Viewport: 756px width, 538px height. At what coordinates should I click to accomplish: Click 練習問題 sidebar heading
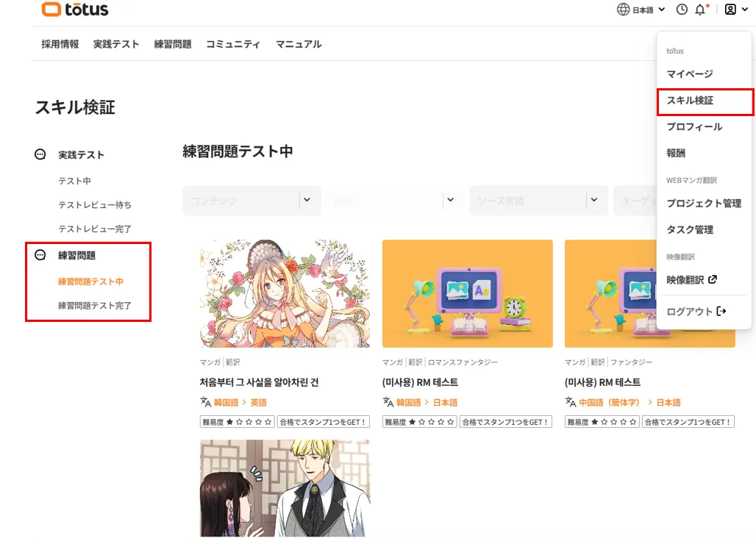tap(76, 255)
